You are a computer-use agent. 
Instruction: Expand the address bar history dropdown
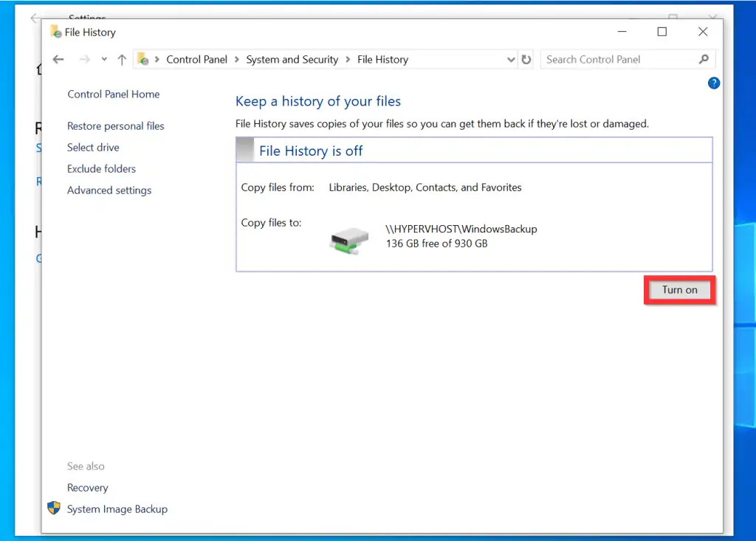511,60
